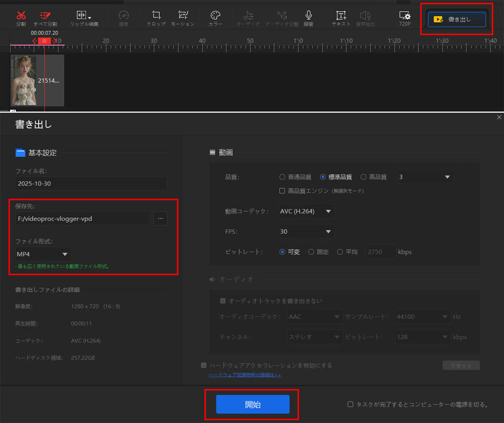Expand the ファイル形式 MP4 dropdown
This screenshot has width=504, height=423.
43,254
